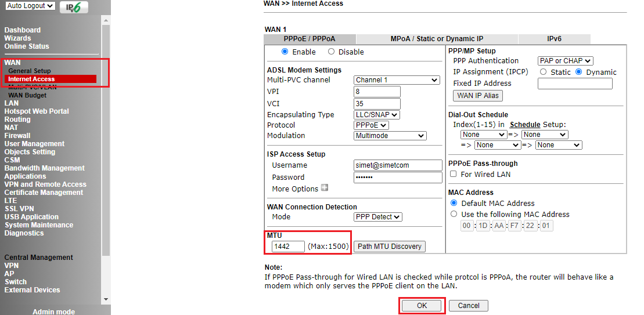Open Firewall menu in sidebar
Image resolution: width=644 pixels, height=315 pixels.
pos(17,136)
